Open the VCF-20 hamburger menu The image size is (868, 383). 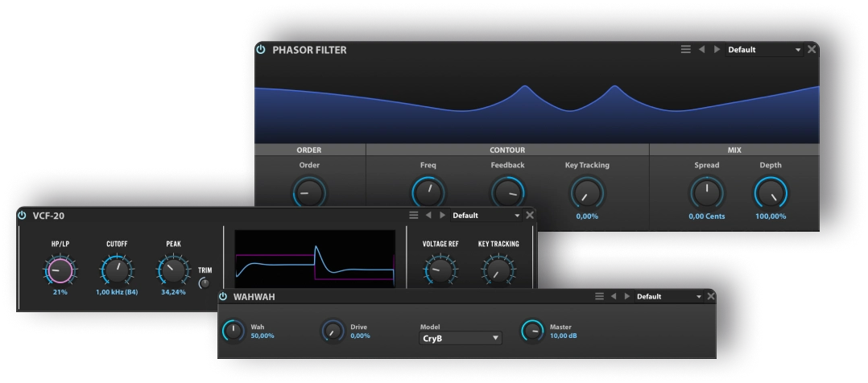click(414, 216)
